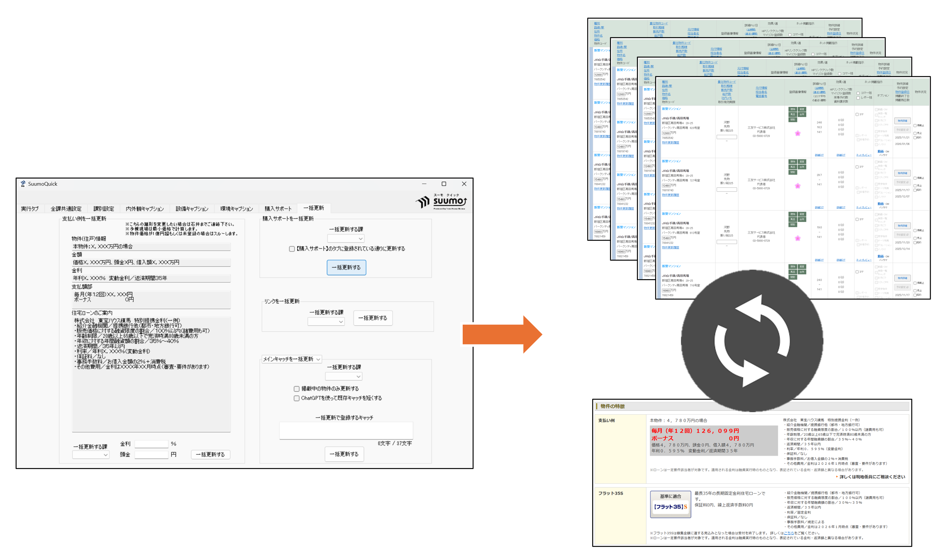Click the 一括更新で登録するキャッチ text box

pos(346,430)
